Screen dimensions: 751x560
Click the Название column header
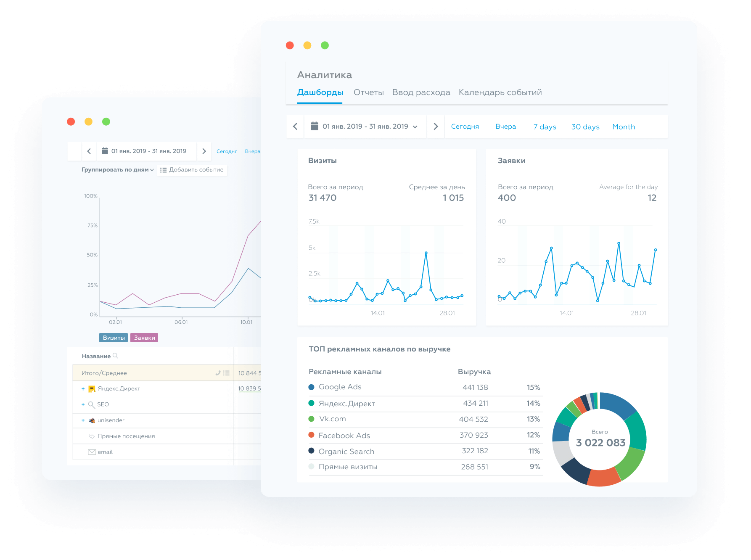(x=96, y=356)
